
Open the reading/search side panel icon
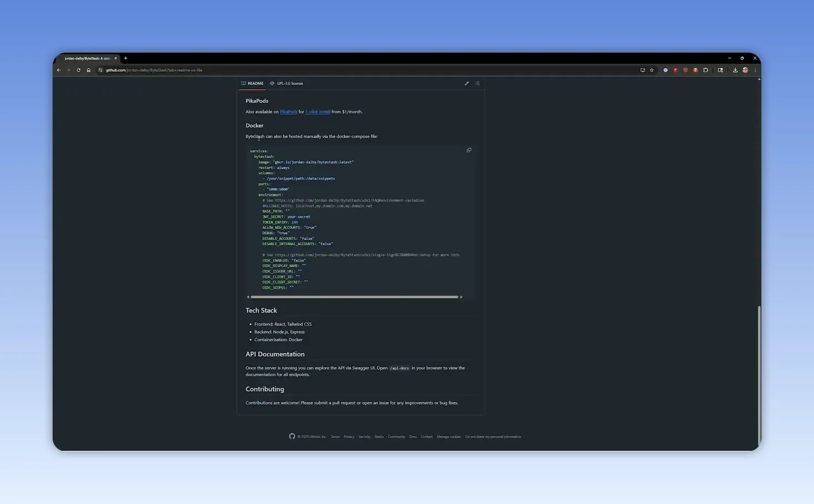pos(720,70)
